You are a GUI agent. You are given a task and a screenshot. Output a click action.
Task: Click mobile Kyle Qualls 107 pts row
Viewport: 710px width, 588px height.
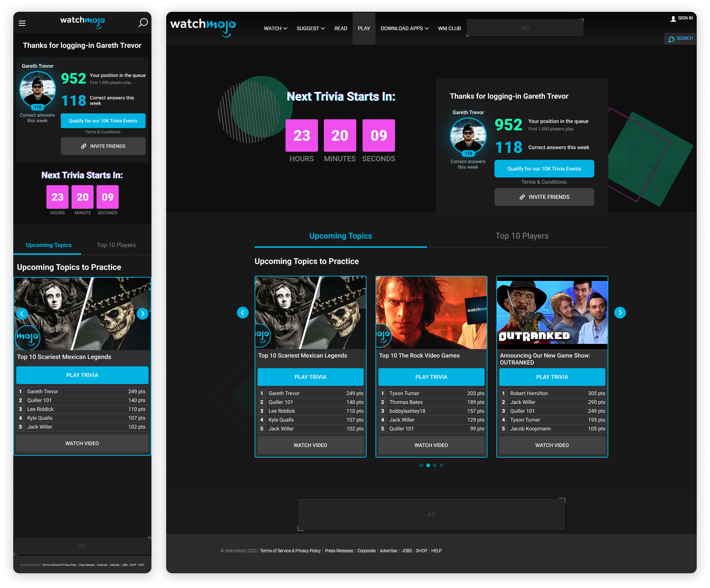coord(82,418)
